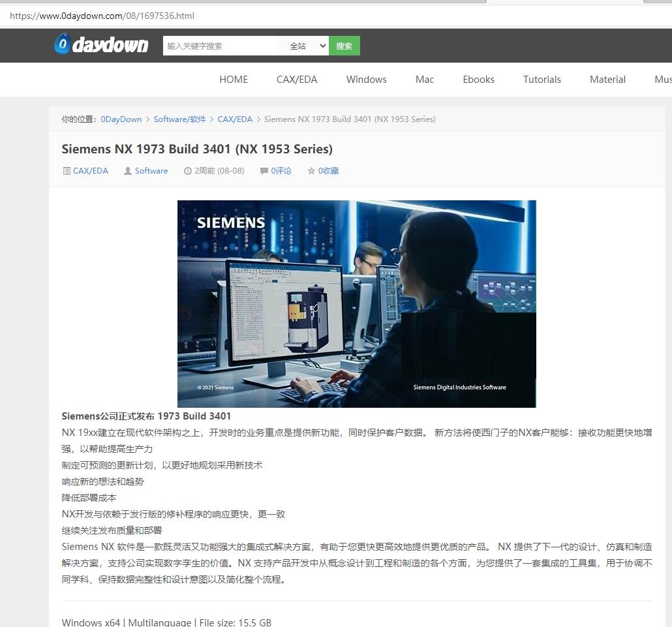This screenshot has width=672, height=627.
Task: Open the CAX/EDA navigation menu
Action: point(297,80)
